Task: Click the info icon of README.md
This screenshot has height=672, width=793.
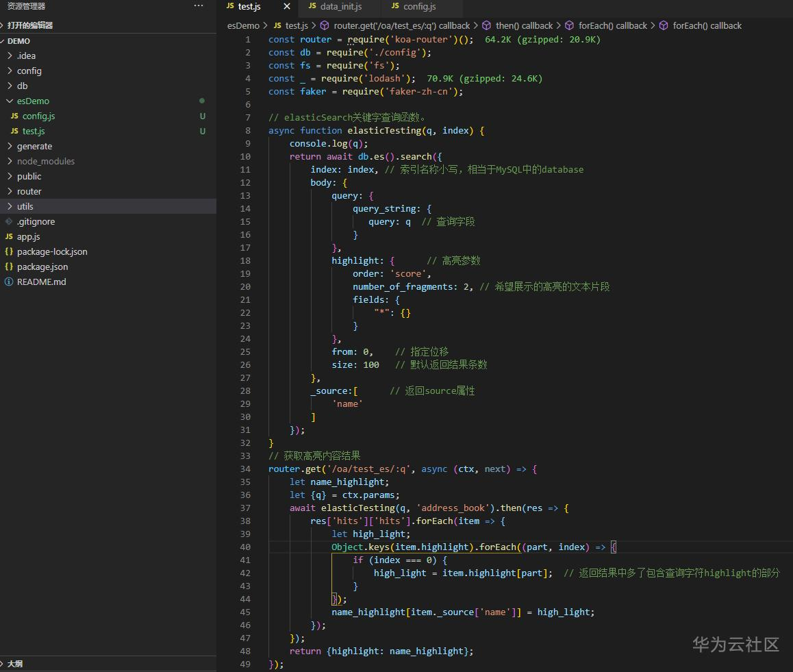Action: point(9,282)
